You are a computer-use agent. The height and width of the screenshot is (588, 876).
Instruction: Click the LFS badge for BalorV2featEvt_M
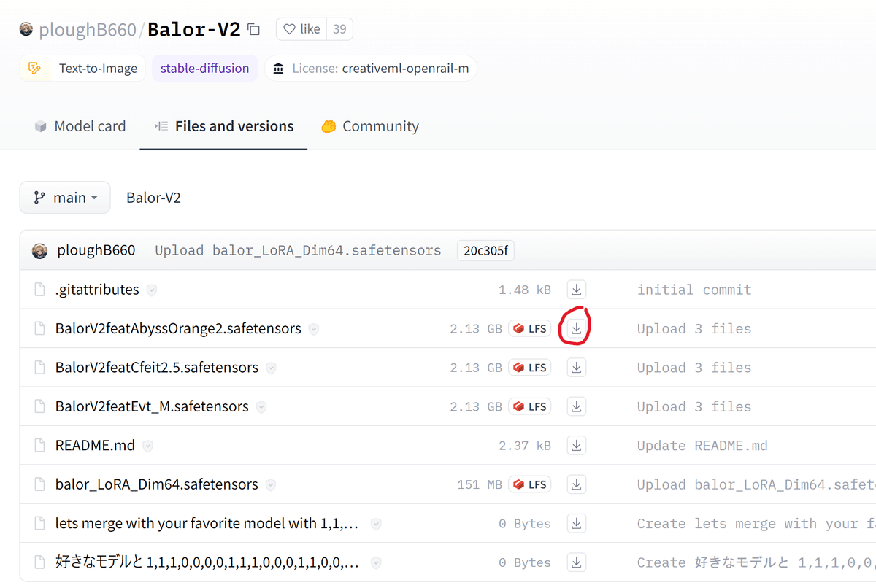[530, 406]
